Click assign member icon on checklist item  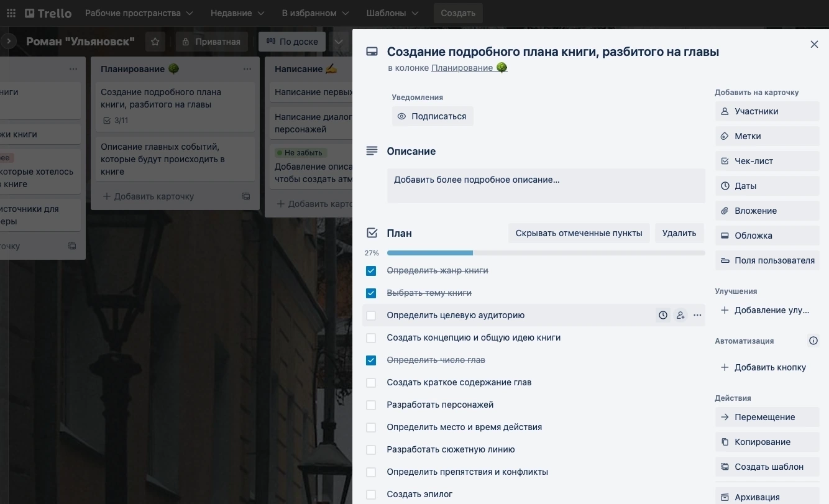(680, 315)
